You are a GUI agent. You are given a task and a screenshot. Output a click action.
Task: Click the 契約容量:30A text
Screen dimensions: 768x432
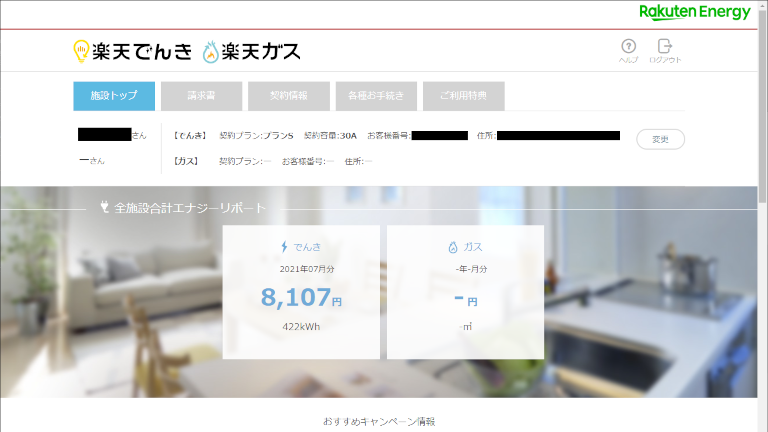[x=330, y=136]
